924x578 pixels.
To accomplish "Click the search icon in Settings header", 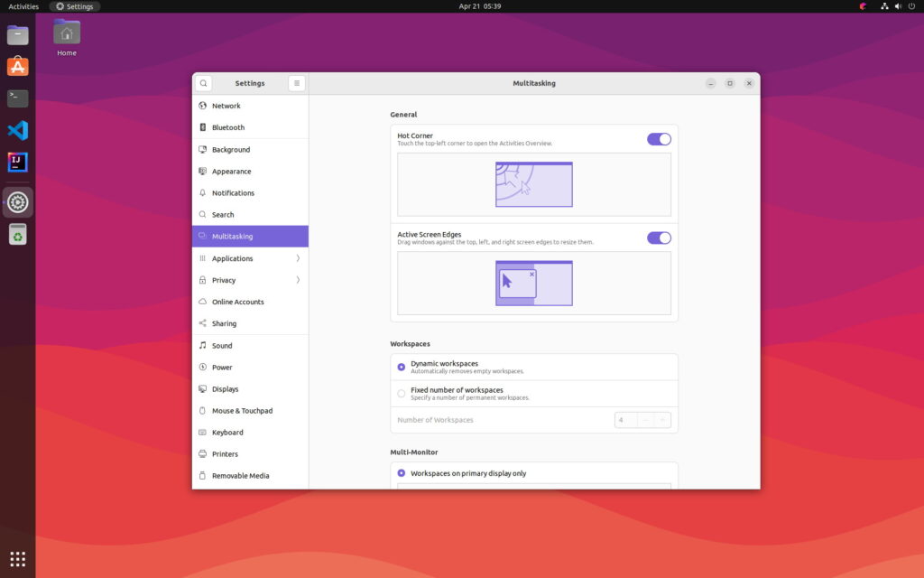I will (x=204, y=83).
